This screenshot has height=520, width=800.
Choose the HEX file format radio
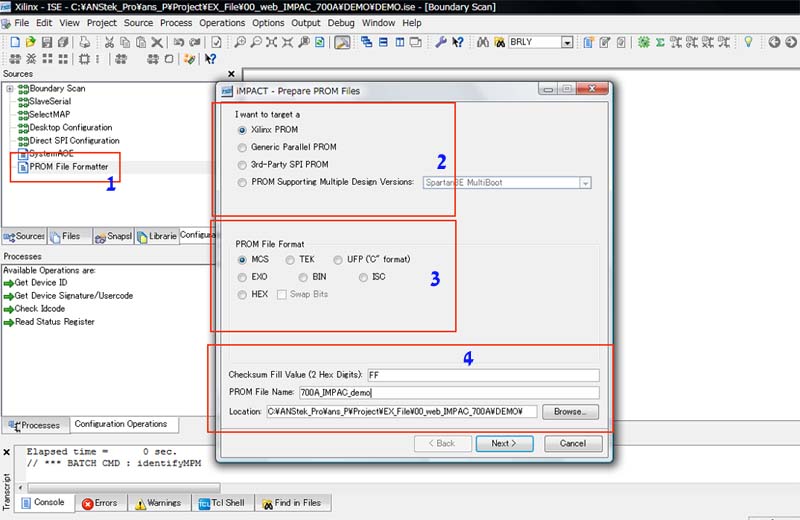click(x=242, y=294)
